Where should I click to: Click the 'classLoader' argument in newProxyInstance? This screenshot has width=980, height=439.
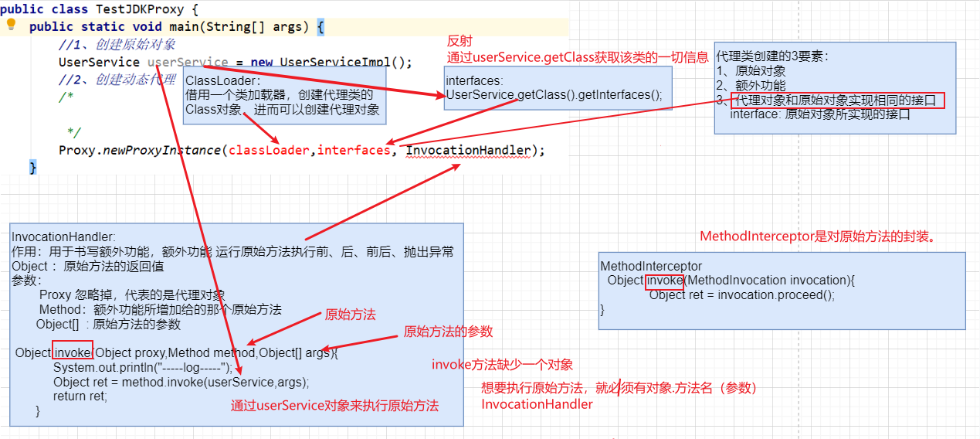coord(270,150)
